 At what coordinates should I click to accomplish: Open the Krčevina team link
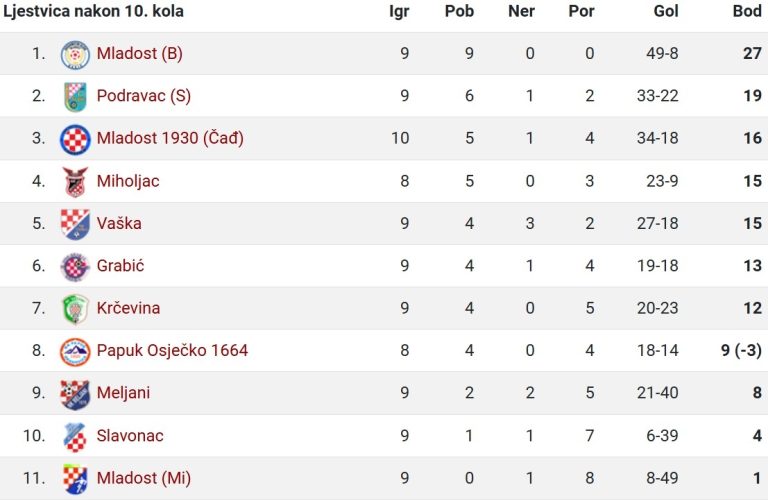pos(128,308)
